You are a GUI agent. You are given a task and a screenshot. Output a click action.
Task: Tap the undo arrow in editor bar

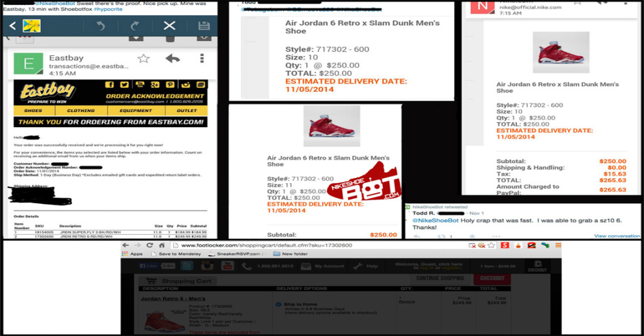(x=101, y=26)
